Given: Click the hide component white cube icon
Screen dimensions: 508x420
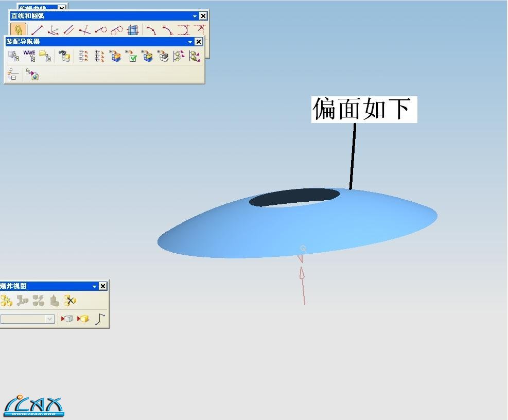Looking at the screenshot, I should click(x=67, y=319).
